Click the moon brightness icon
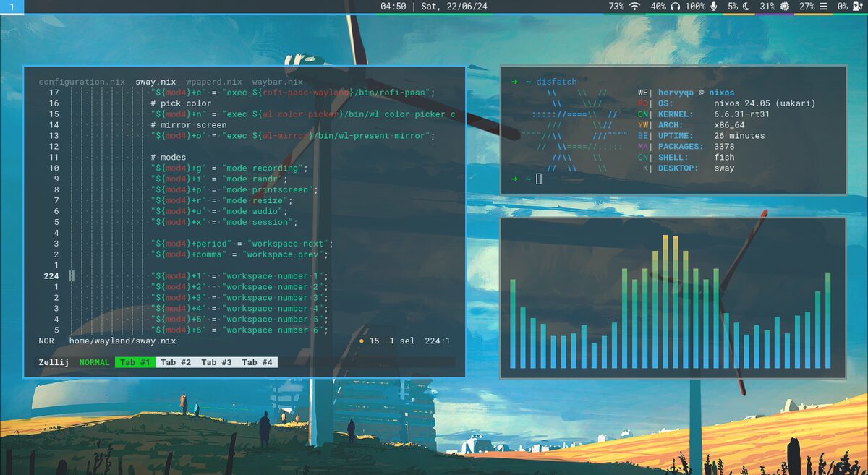Image resolution: width=868 pixels, height=475 pixels. click(x=747, y=7)
